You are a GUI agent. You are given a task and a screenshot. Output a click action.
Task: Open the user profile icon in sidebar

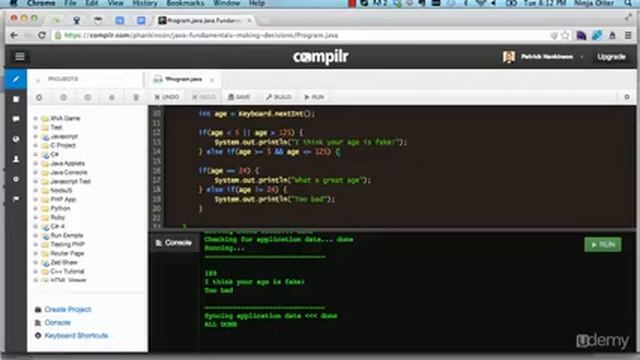pos(16,159)
